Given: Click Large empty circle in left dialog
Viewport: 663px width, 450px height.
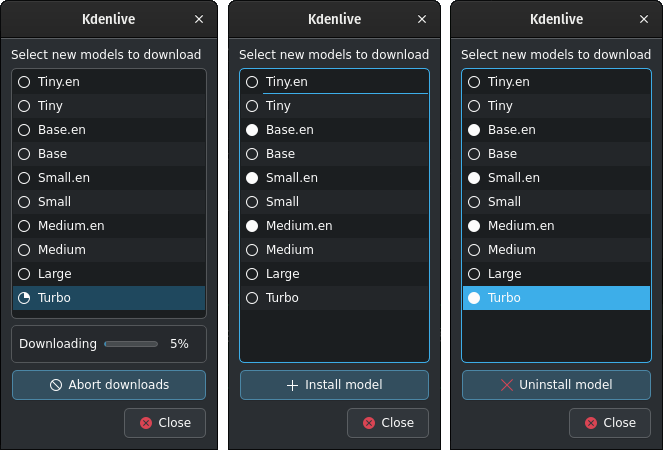Looking at the screenshot, I should click(x=24, y=274).
